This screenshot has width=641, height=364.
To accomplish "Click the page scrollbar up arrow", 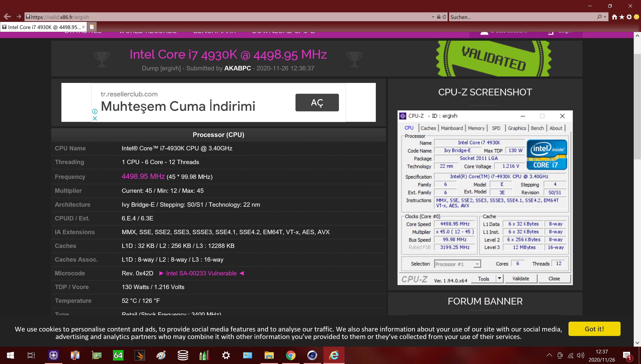I will tap(637, 36).
